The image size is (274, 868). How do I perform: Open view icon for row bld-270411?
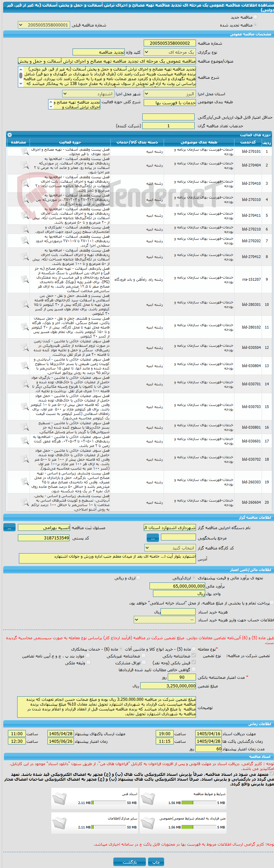pyautogui.click(x=24, y=215)
